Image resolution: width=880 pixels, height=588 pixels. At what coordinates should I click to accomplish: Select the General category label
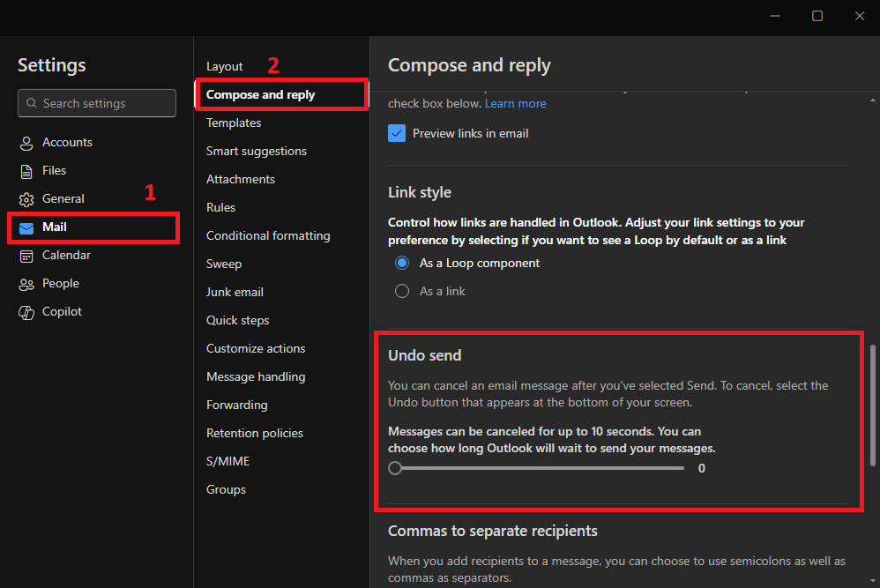pos(63,198)
